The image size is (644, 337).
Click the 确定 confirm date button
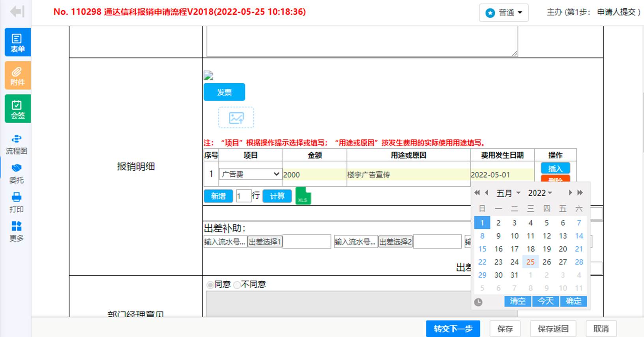tap(573, 301)
